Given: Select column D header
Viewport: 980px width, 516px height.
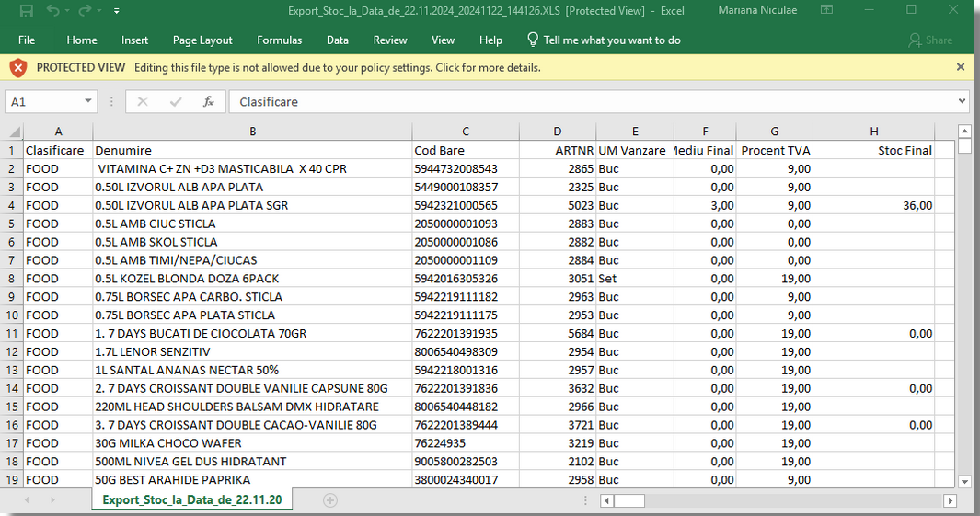Looking at the screenshot, I should click(x=558, y=132).
